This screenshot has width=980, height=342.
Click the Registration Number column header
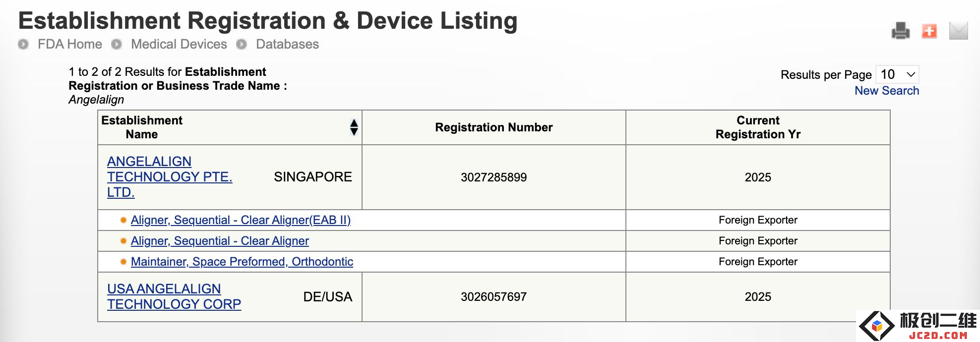click(x=494, y=127)
